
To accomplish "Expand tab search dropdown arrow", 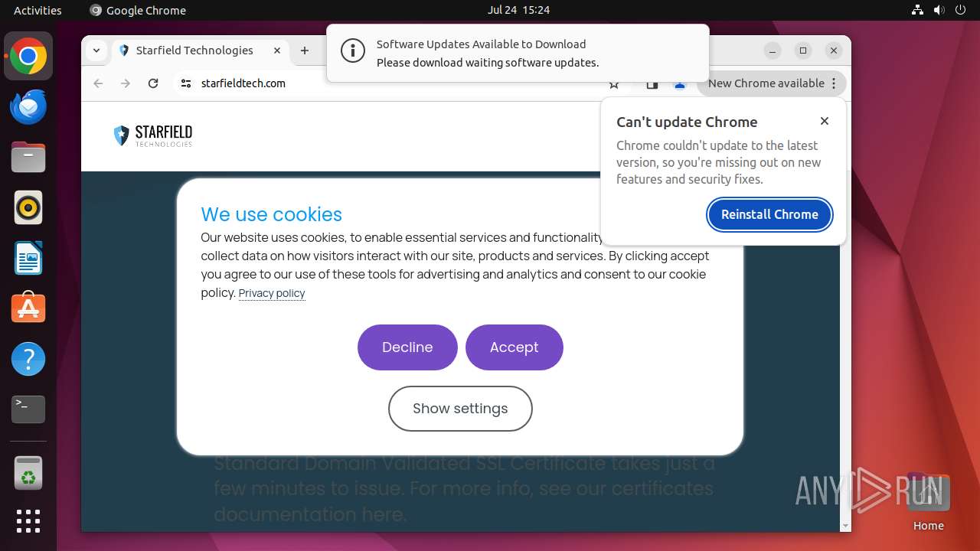I will pyautogui.click(x=96, y=51).
